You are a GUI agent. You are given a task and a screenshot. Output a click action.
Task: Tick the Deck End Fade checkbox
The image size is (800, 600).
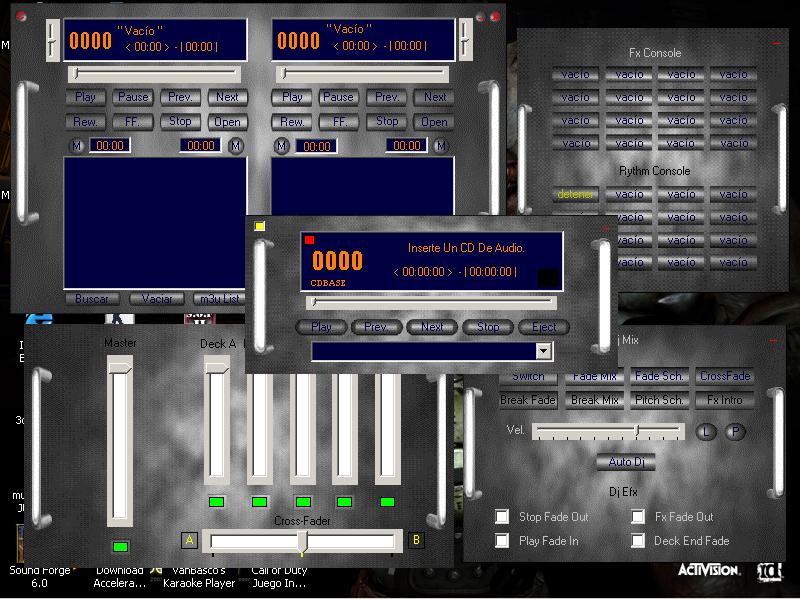point(638,541)
